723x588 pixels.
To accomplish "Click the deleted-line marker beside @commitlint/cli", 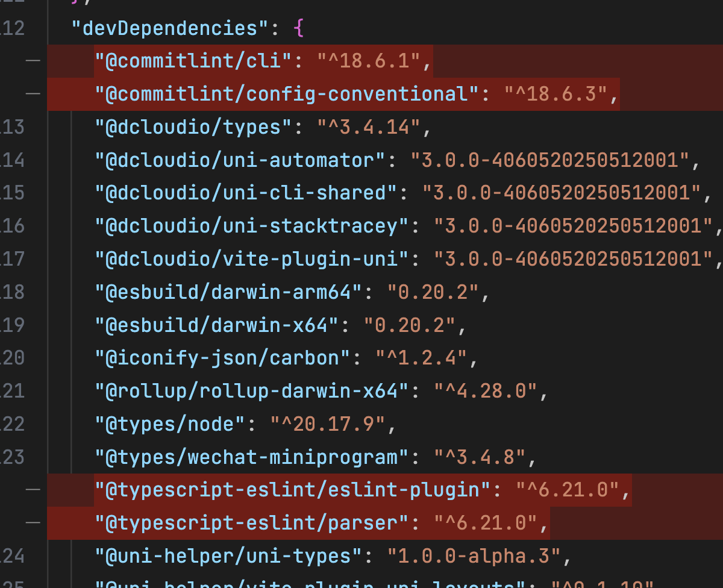I will coord(33,61).
